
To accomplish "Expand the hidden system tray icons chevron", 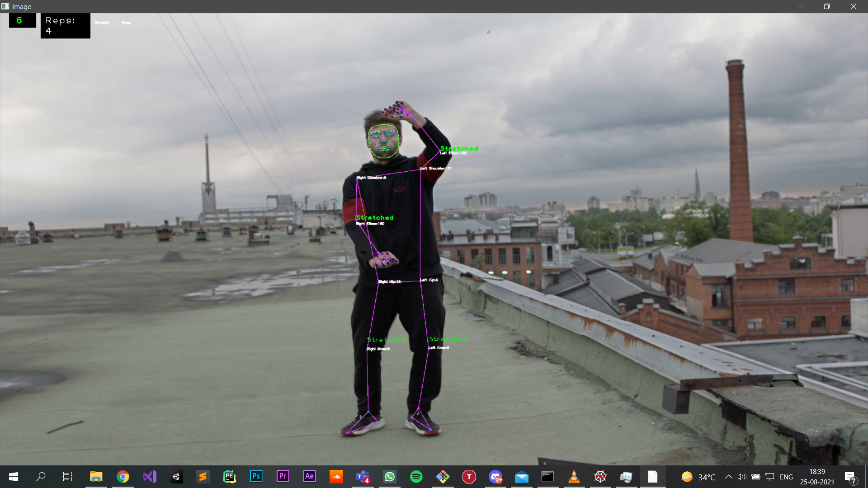I will click(728, 477).
